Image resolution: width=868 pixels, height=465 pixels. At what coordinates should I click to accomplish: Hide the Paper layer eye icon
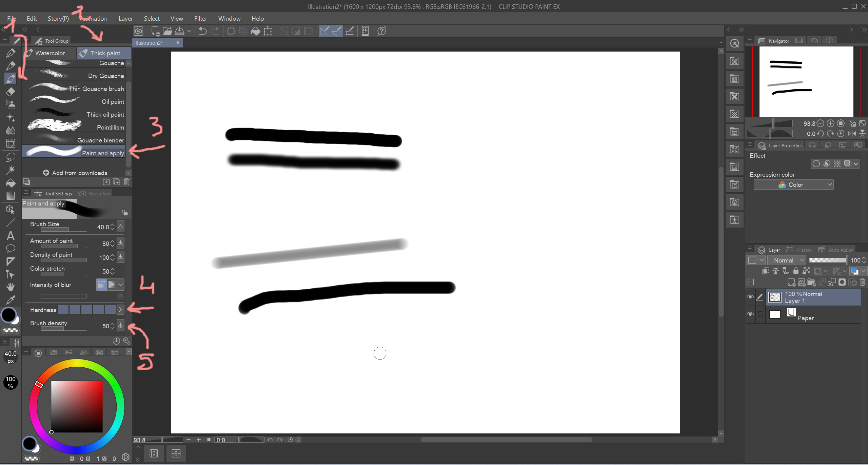pos(750,314)
